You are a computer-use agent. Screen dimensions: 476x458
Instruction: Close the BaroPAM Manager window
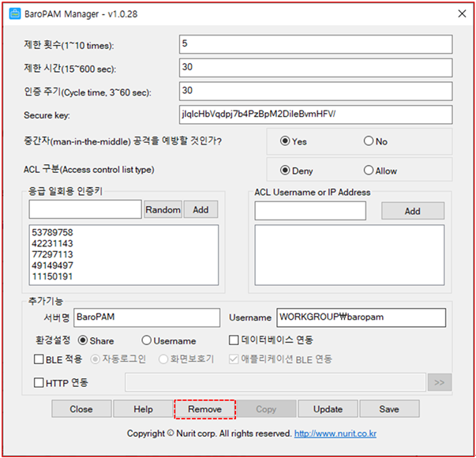click(x=462, y=13)
